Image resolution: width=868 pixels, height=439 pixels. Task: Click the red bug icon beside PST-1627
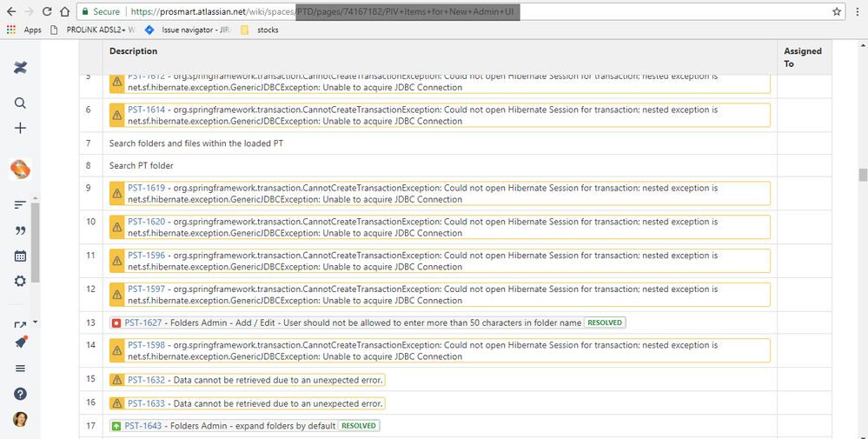(116, 323)
